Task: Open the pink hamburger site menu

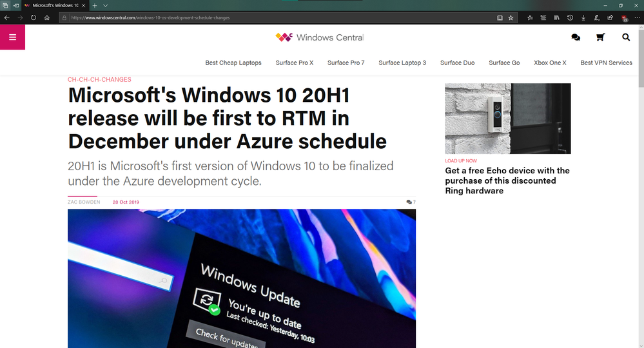Action: coord(12,37)
